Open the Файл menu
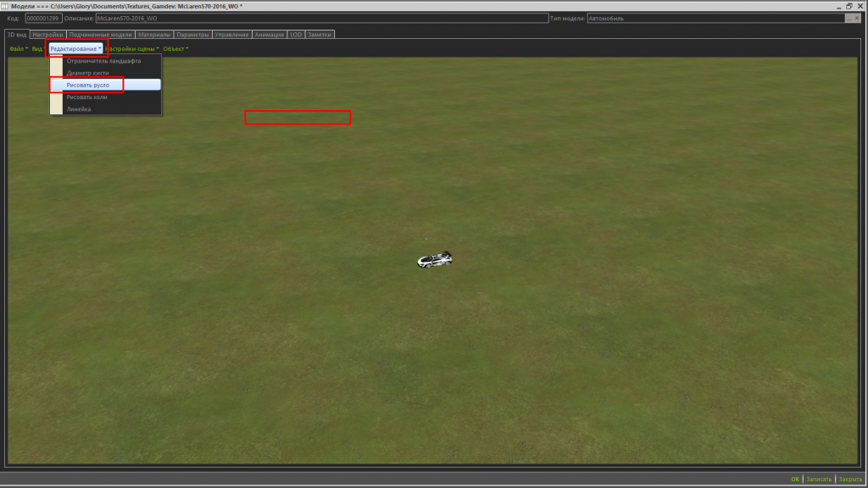 [19, 48]
